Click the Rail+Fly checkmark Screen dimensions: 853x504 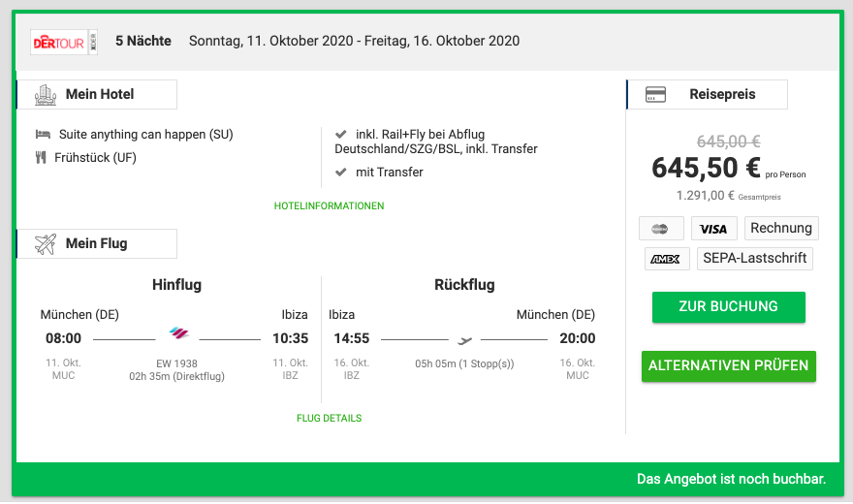pyautogui.click(x=340, y=134)
